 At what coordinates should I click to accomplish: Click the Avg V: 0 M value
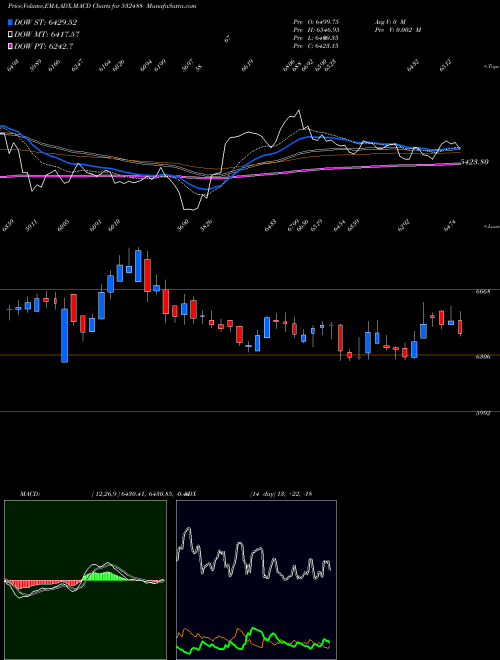tap(390, 21)
